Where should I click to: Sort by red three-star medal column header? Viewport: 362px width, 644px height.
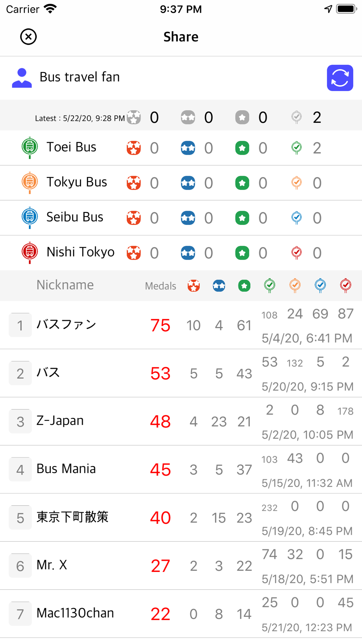click(194, 286)
